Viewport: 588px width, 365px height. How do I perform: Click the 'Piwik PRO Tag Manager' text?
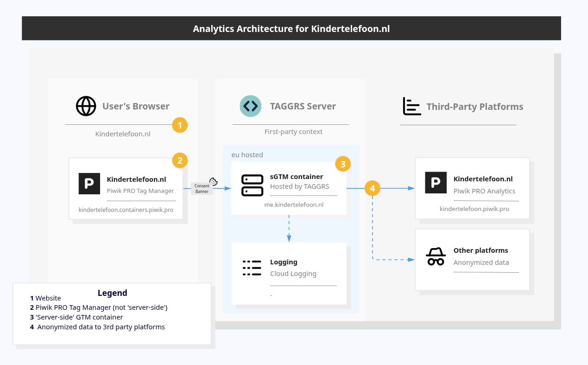pos(140,191)
